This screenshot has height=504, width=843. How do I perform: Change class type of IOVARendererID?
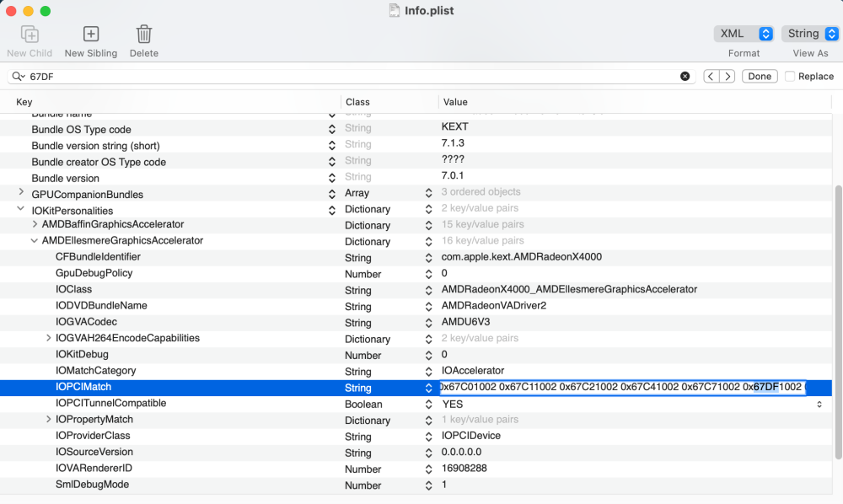tap(428, 469)
